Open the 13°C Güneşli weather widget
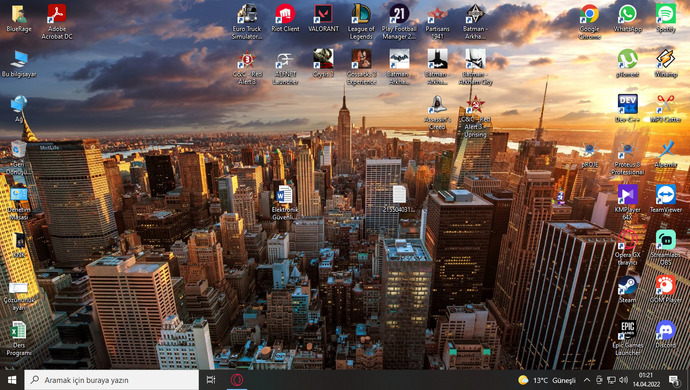Screen dimensions: 690x390 [x=547, y=380]
